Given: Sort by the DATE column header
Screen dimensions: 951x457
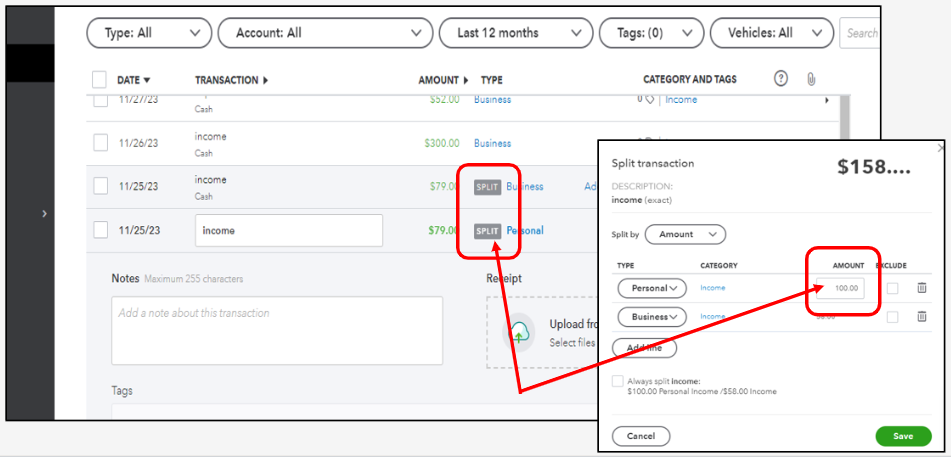Looking at the screenshot, I should pyautogui.click(x=133, y=80).
